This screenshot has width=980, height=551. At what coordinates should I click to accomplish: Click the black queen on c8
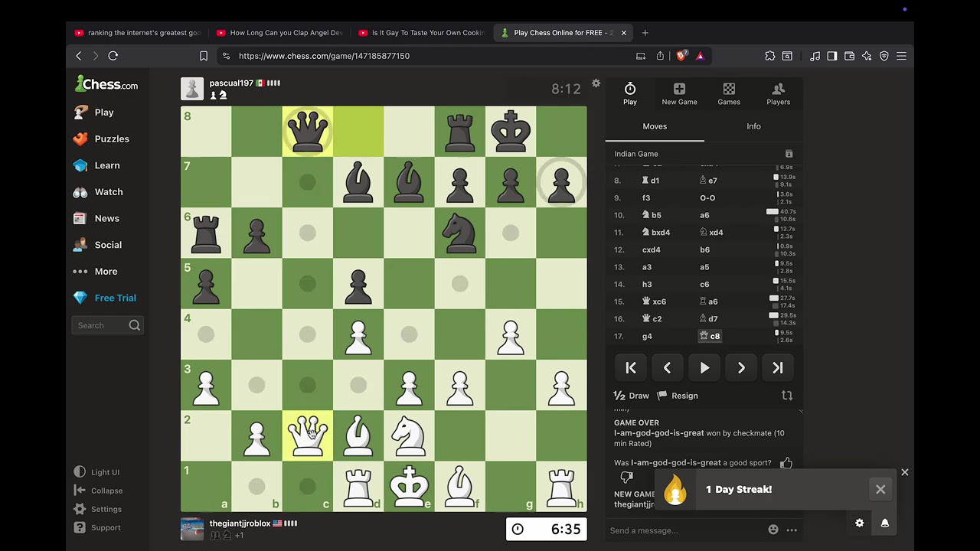tap(307, 132)
